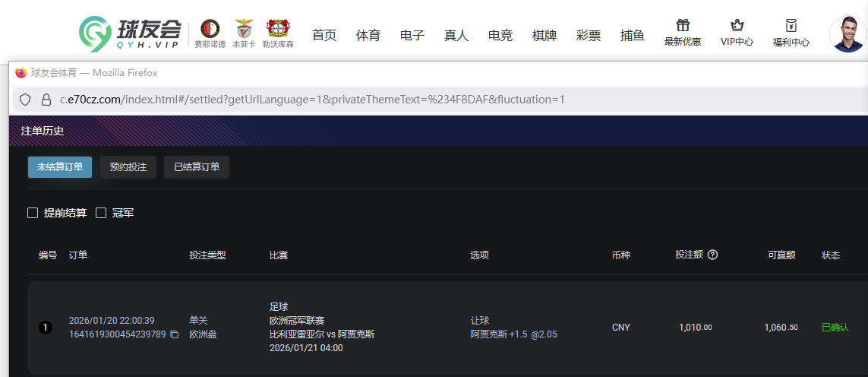Copy the order number with copy icon
Viewport: 868px width, 377px height.
point(174,334)
